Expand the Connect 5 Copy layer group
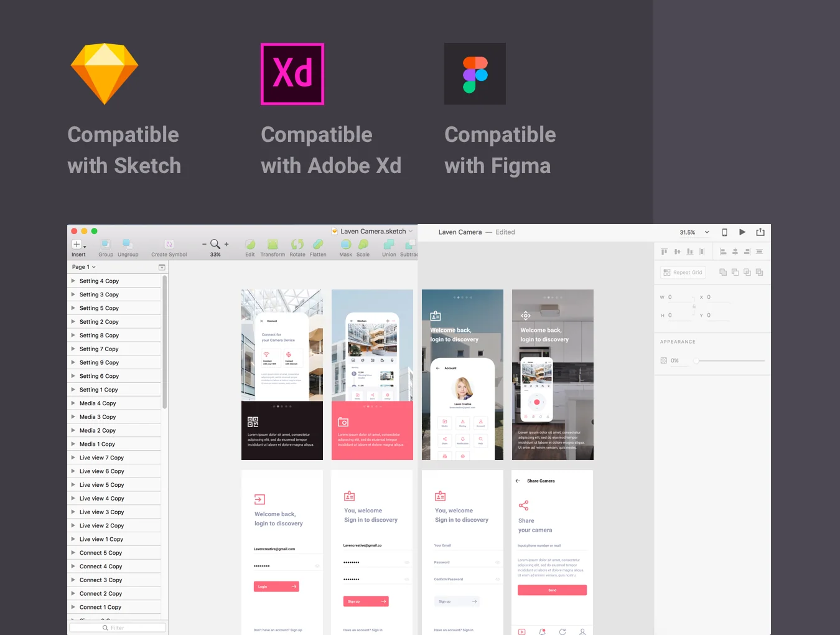 (x=73, y=553)
